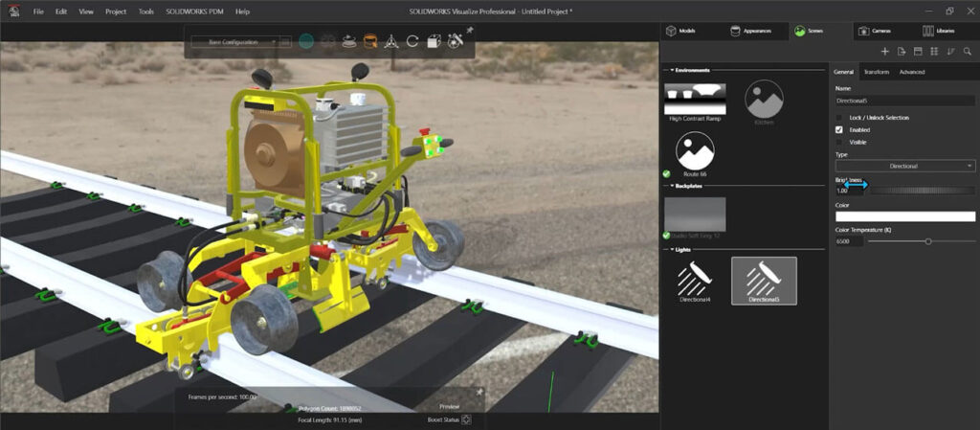
Task: Click the circular reset camera arrow icon
Action: pos(412,42)
